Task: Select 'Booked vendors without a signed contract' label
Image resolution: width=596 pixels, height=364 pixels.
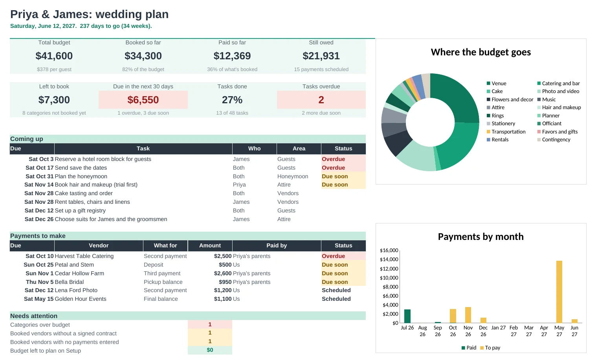Action: (63, 333)
